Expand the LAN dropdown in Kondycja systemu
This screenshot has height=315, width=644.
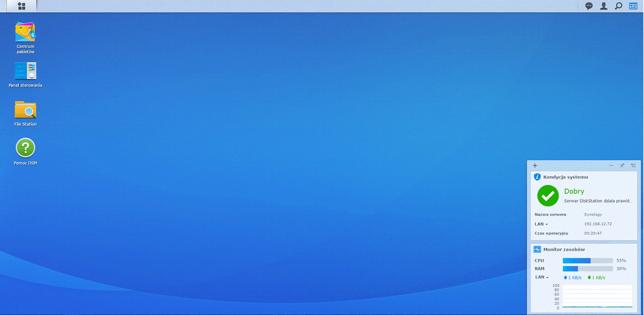pos(541,224)
